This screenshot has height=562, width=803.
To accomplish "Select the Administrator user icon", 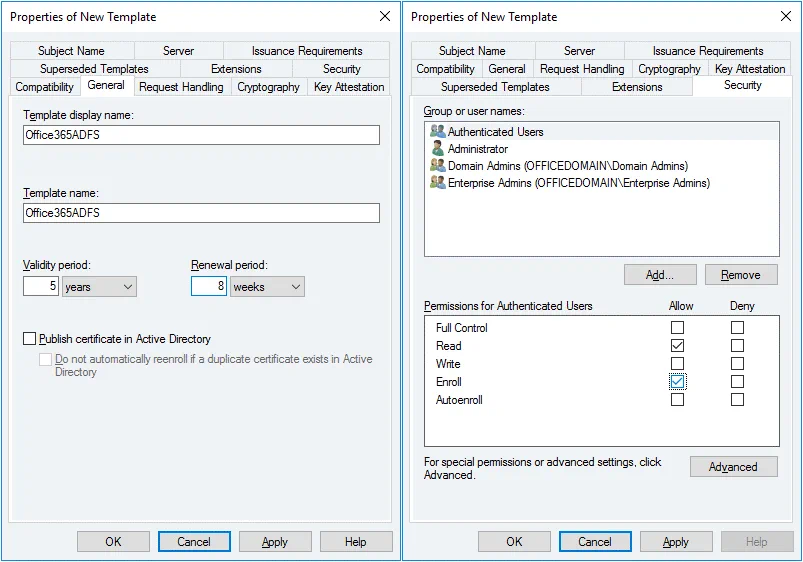I will [x=437, y=149].
